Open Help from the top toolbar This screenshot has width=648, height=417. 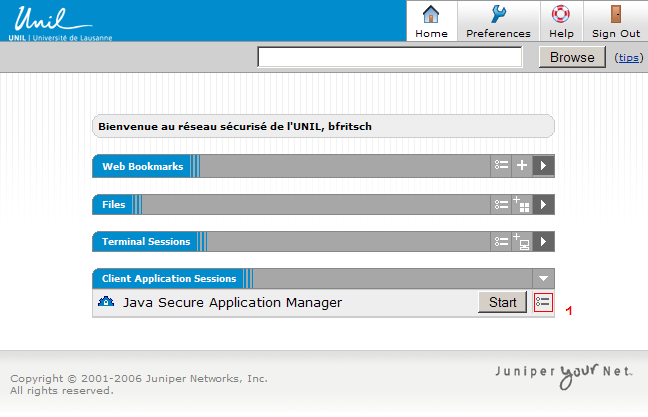[561, 21]
